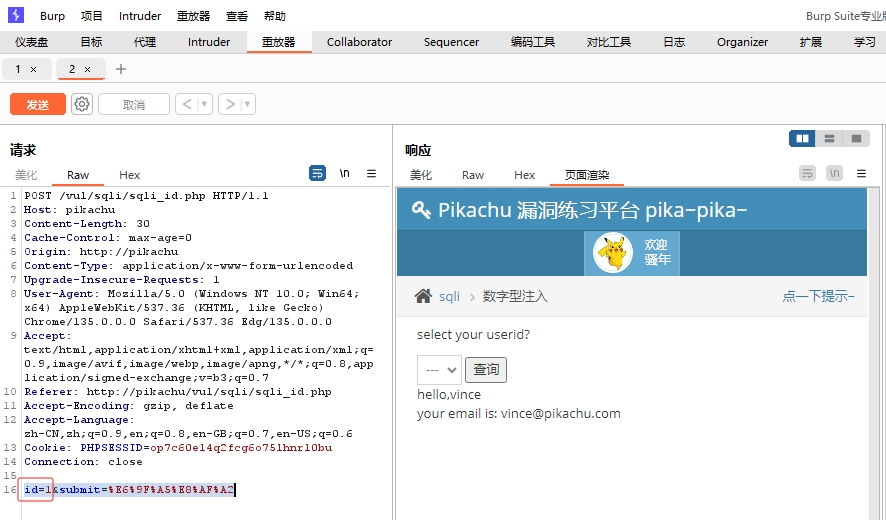Click the home icon in breadcrumb
Viewport: 886px width, 520px height.
[x=423, y=296]
